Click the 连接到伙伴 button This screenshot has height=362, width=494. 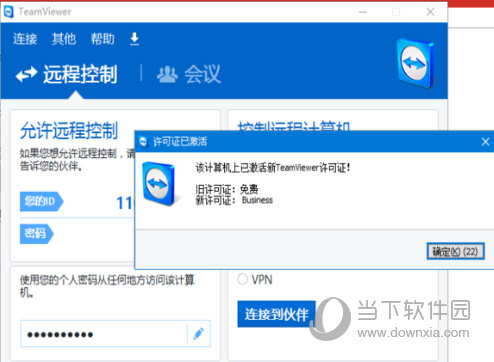click(276, 314)
